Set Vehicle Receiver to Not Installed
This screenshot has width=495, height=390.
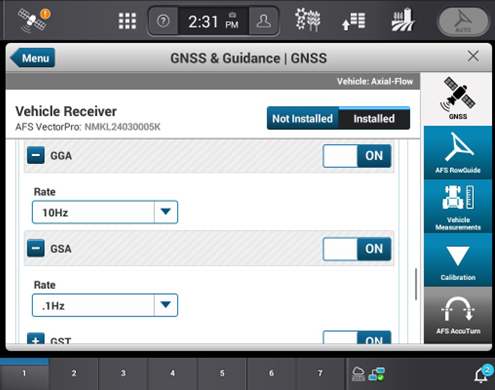tap(303, 118)
